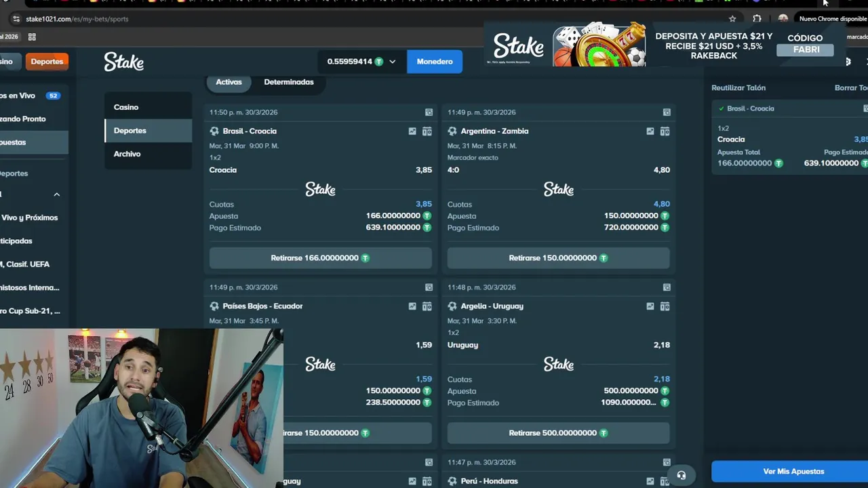The width and height of the screenshot is (868, 488).
Task: Click the Monedero wallet button
Action: coord(435,62)
